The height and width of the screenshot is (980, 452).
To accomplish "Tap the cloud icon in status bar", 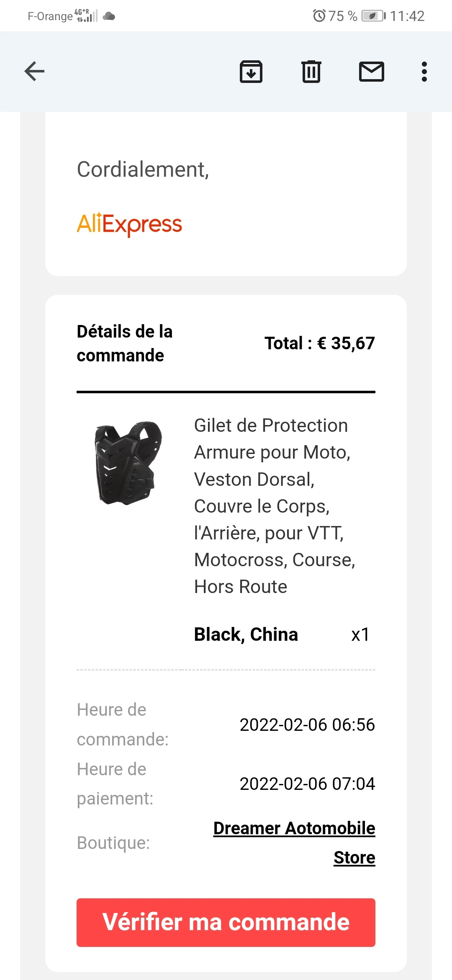I will [x=109, y=16].
